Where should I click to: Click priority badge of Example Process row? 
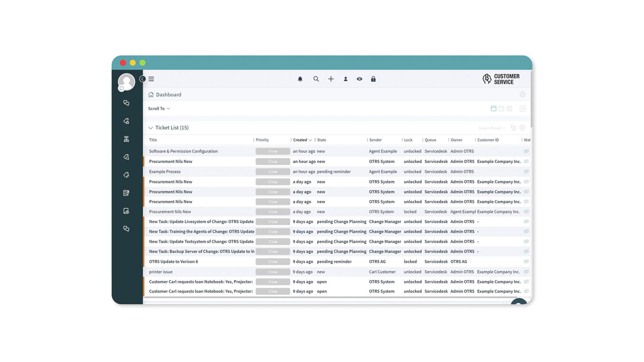pos(273,172)
